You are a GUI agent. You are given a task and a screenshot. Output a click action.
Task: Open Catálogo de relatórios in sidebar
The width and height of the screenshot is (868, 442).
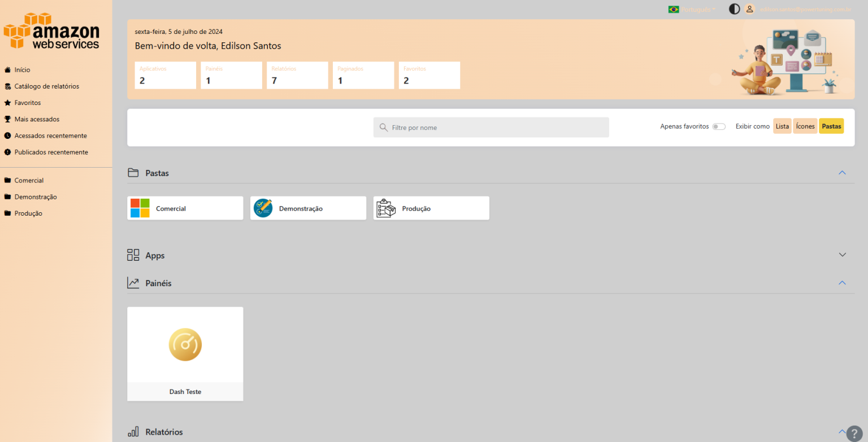46,86
